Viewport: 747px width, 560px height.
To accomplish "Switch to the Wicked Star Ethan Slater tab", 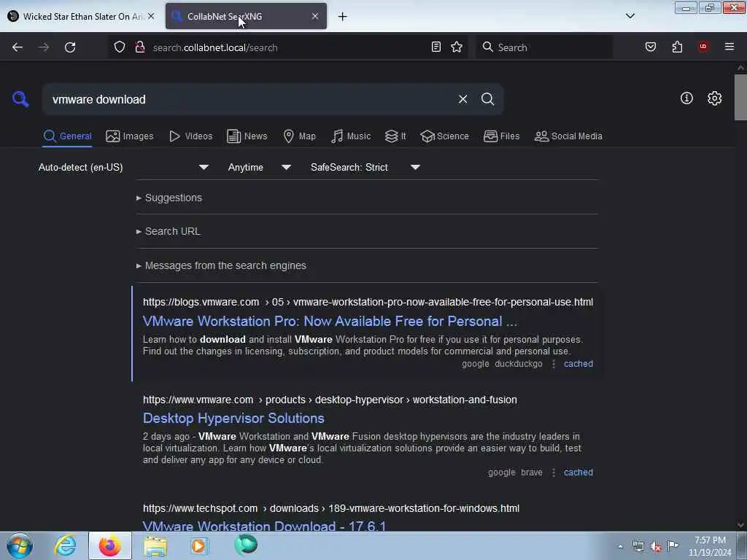I will [81, 16].
